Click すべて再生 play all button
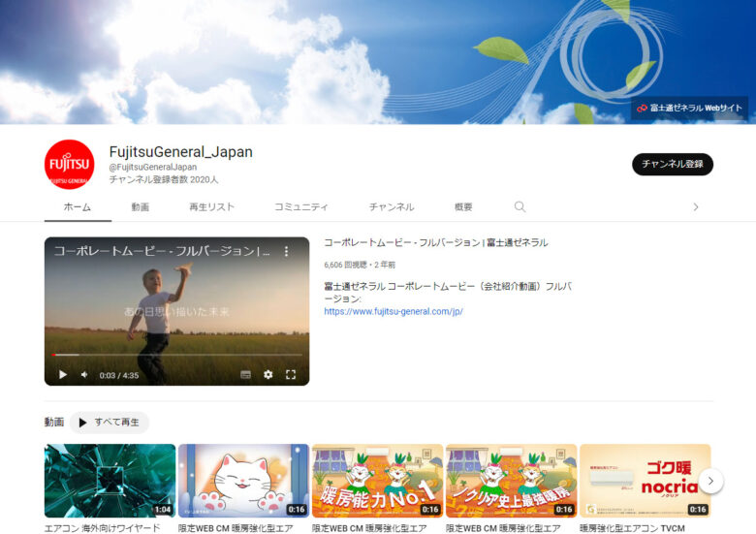 pos(110,423)
